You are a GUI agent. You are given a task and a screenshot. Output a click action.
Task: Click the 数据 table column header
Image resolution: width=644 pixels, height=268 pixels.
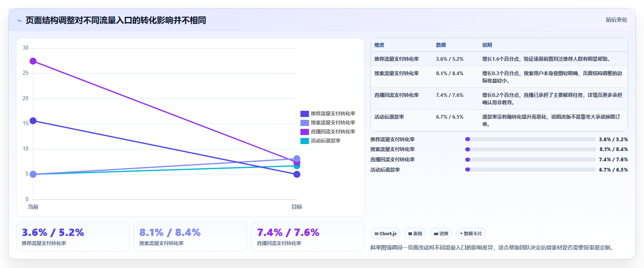tap(441, 45)
